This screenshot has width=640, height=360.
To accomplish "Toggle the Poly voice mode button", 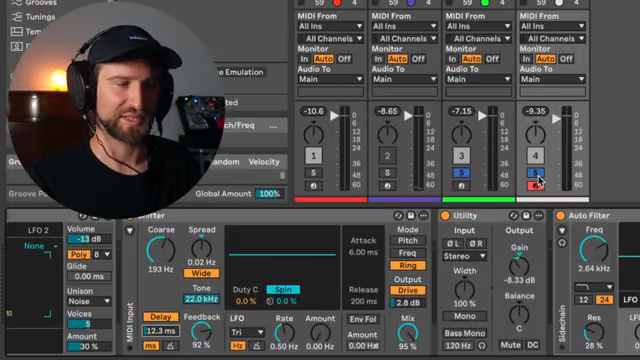I will pyautogui.click(x=79, y=255).
